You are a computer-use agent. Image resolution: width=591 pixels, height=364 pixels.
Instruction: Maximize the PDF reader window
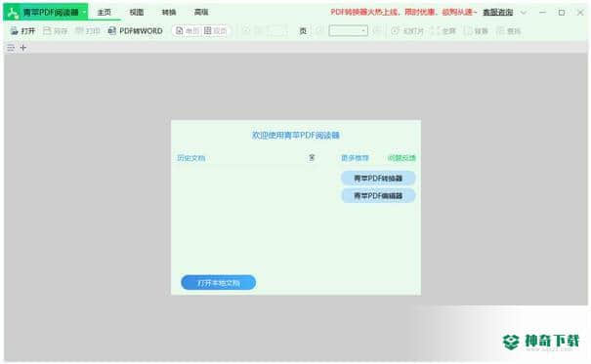pos(562,13)
